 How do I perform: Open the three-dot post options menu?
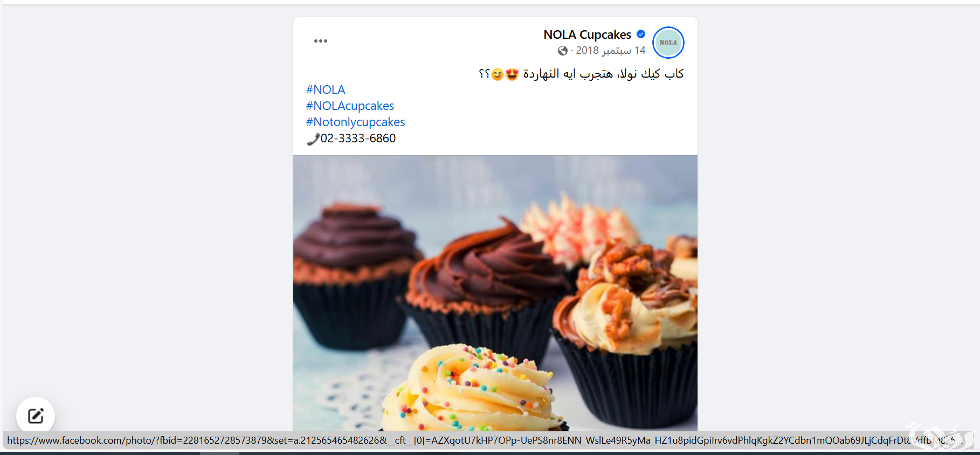(321, 41)
